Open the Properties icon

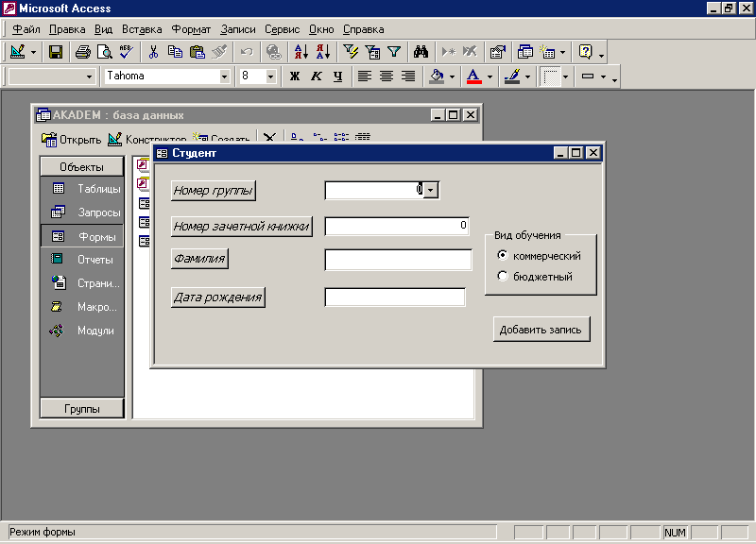[498, 52]
